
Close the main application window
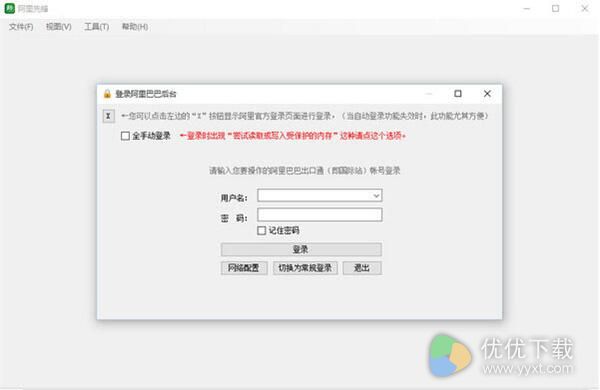pos(585,8)
